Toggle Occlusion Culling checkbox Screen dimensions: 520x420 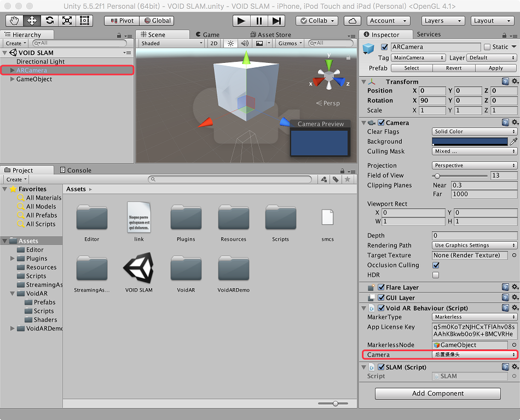[436, 265]
